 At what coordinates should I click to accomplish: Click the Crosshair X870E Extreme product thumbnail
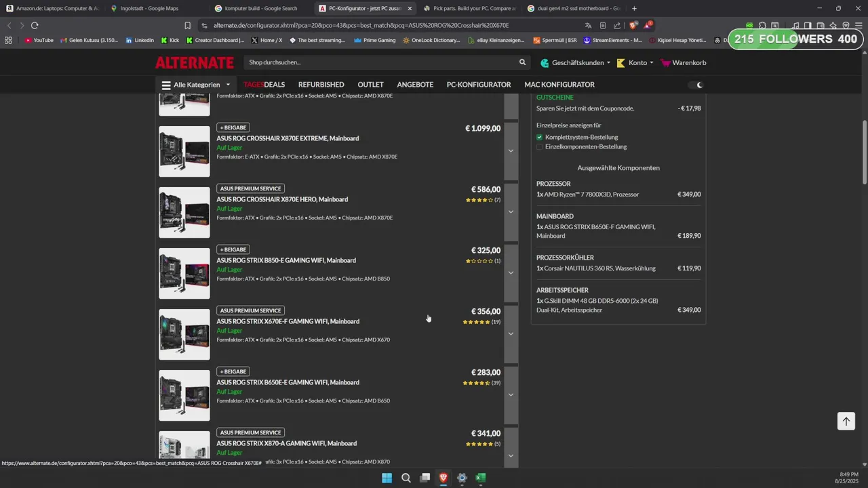(x=184, y=151)
